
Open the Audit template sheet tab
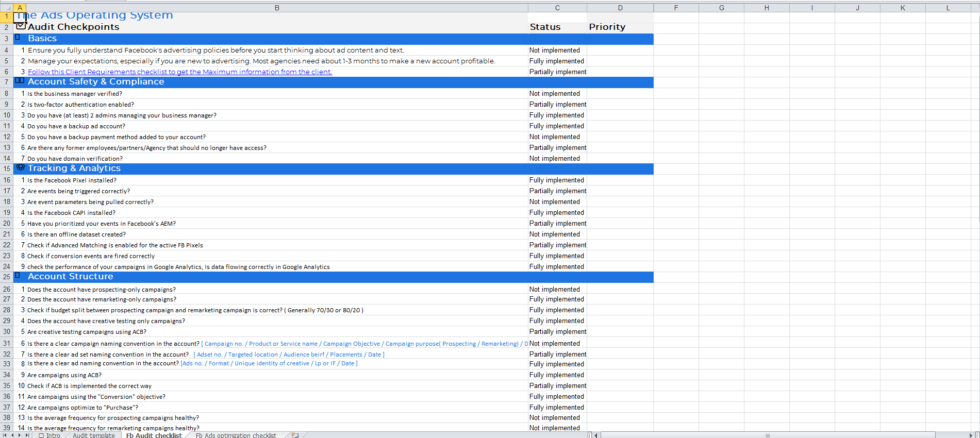pyautogui.click(x=94, y=435)
